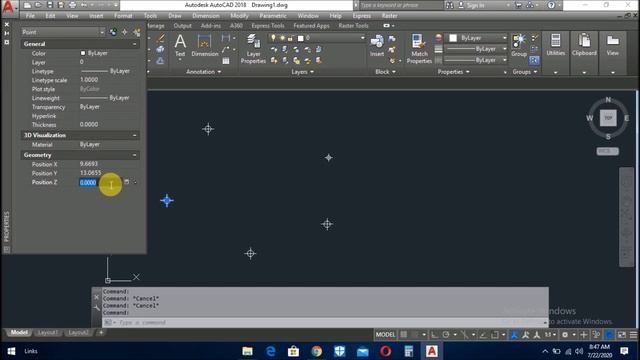Add a new layout with plus button
The image size is (640, 360).
pos(101,333)
